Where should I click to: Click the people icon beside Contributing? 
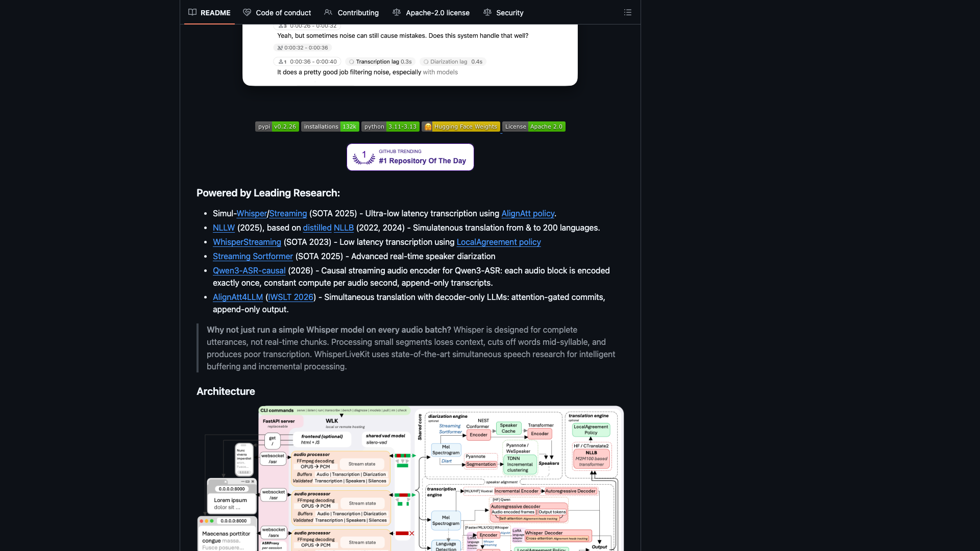(328, 12)
